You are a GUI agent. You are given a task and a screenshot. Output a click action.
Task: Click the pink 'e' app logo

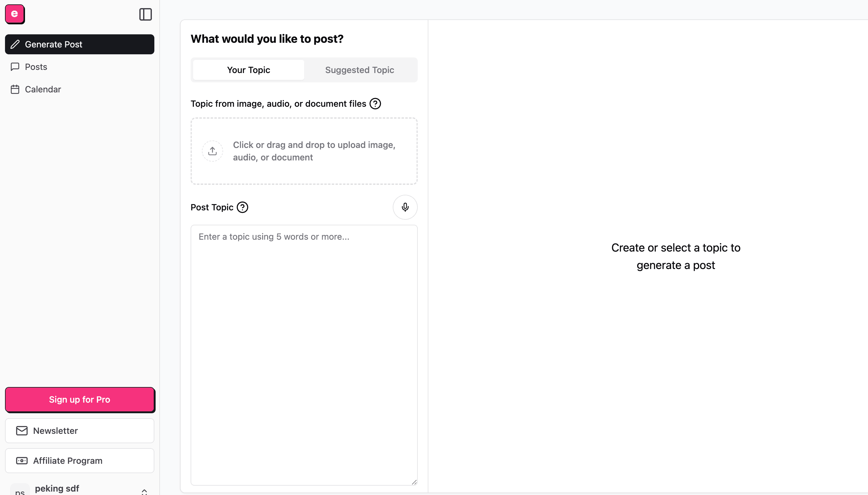(15, 14)
